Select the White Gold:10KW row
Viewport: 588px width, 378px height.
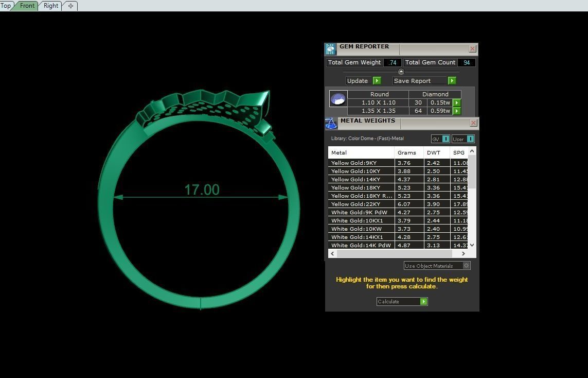[x=398, y=229]
